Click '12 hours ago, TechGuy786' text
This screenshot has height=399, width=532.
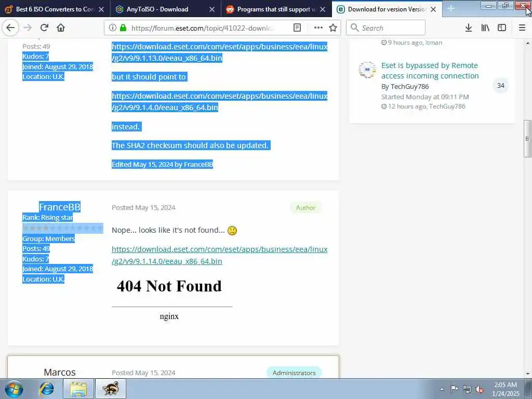[x=423, y=107]
